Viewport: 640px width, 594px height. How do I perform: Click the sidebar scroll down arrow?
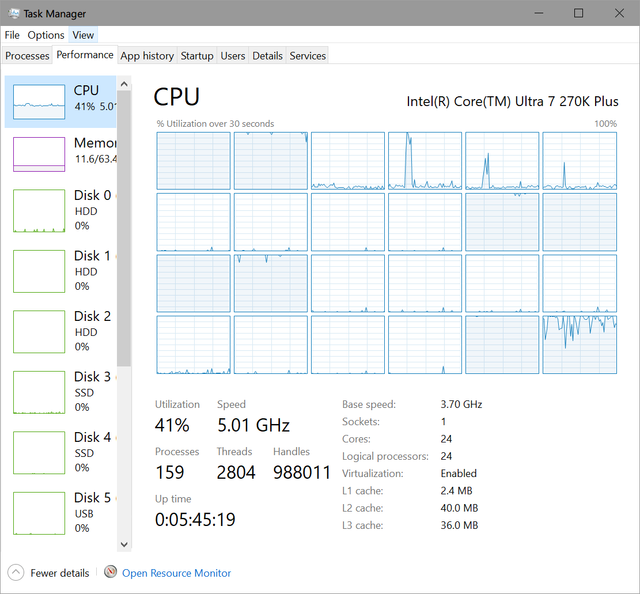[x=124, y=544]
